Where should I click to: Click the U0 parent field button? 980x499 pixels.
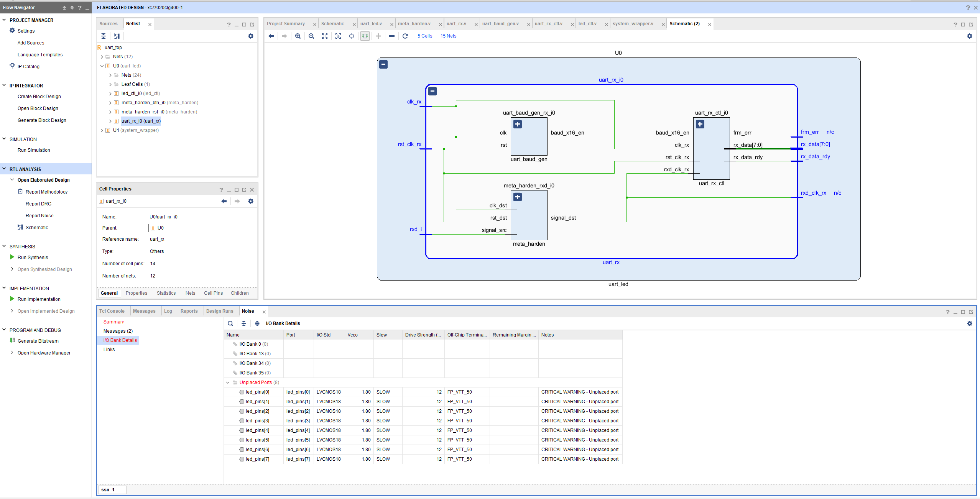click(x=160, y=228)
